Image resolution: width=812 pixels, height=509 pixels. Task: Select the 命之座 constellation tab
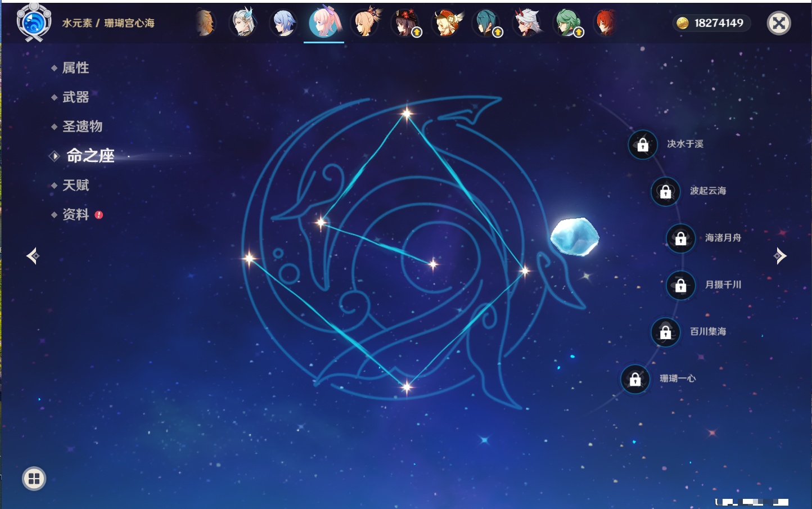(90, 156)
